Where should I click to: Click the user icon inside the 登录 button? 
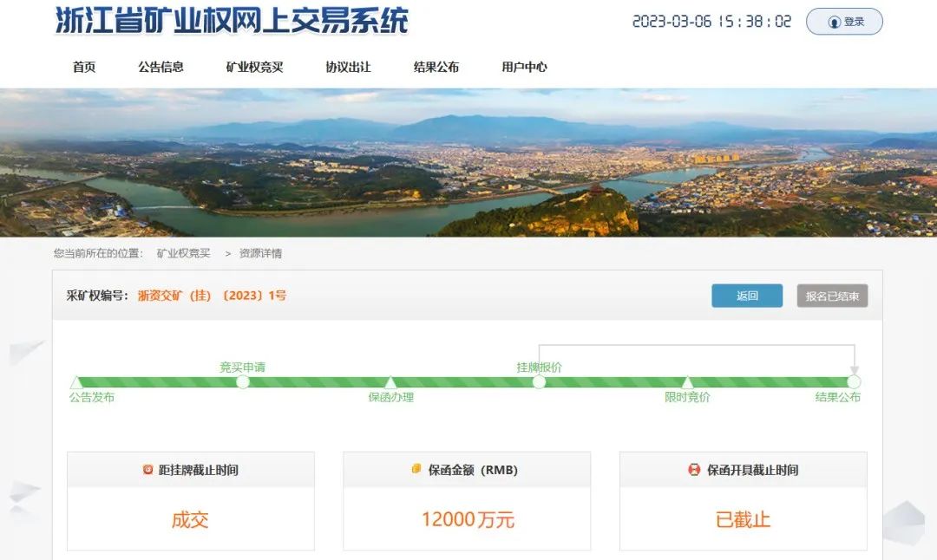(x=833, y=22)
